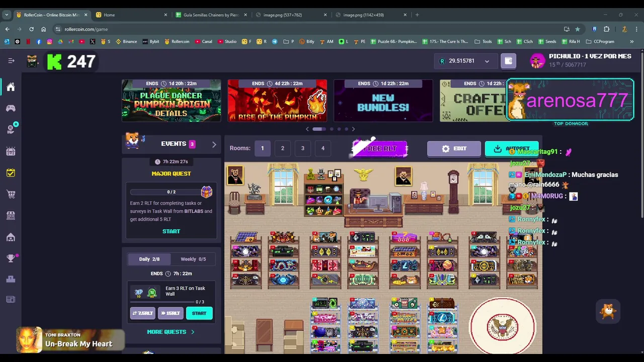Select the Daily 2/8 quests tab
Image resolution: width=644 pixels, height=362 pixels.
coord(149,259)
